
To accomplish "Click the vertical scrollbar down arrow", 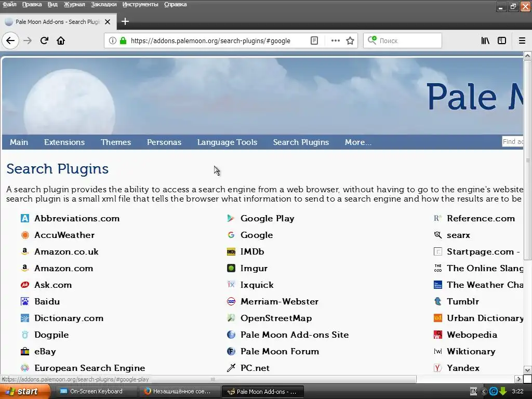I will [x=528, y=370].
